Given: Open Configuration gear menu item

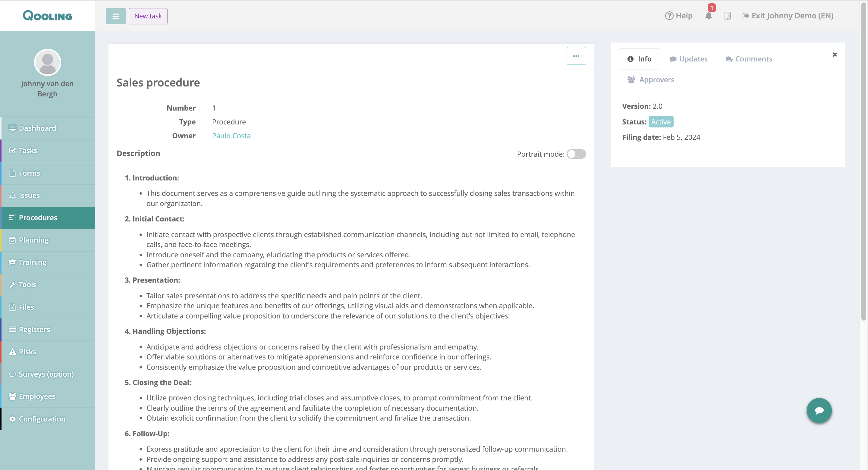Looking at the screenshot, I should coord(42,419).
